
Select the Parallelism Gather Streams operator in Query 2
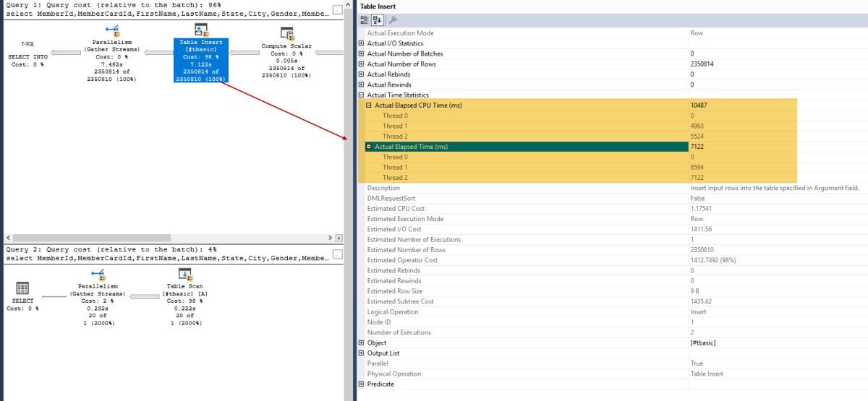pos(97,296)
